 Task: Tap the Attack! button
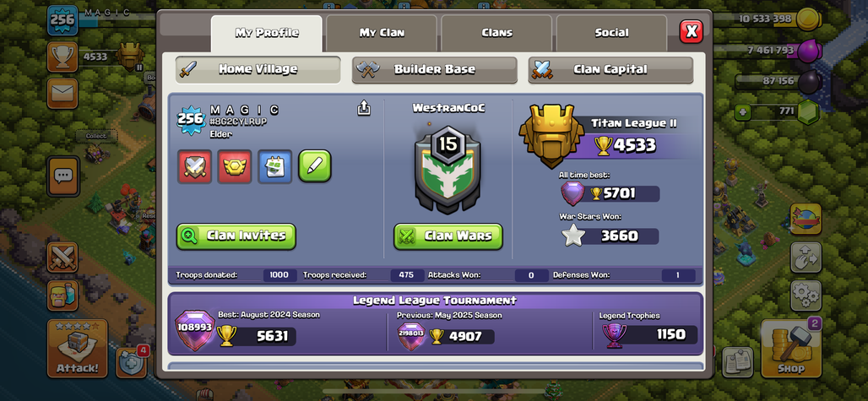(x=77, y=349)
